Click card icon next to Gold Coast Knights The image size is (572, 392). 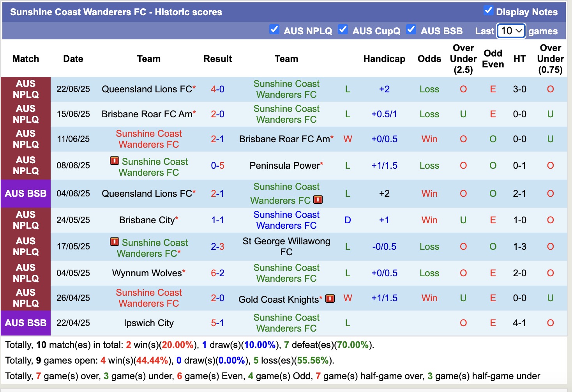tap(330, 298)
